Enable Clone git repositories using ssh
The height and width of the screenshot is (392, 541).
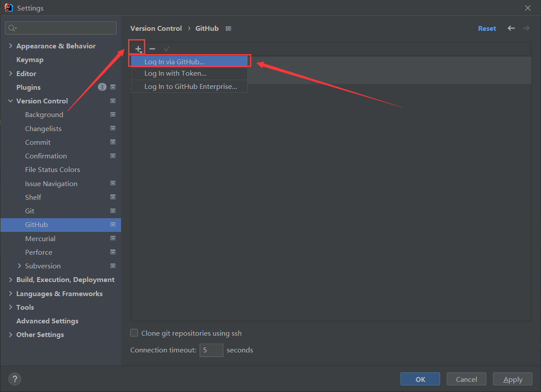pos(134,333)
